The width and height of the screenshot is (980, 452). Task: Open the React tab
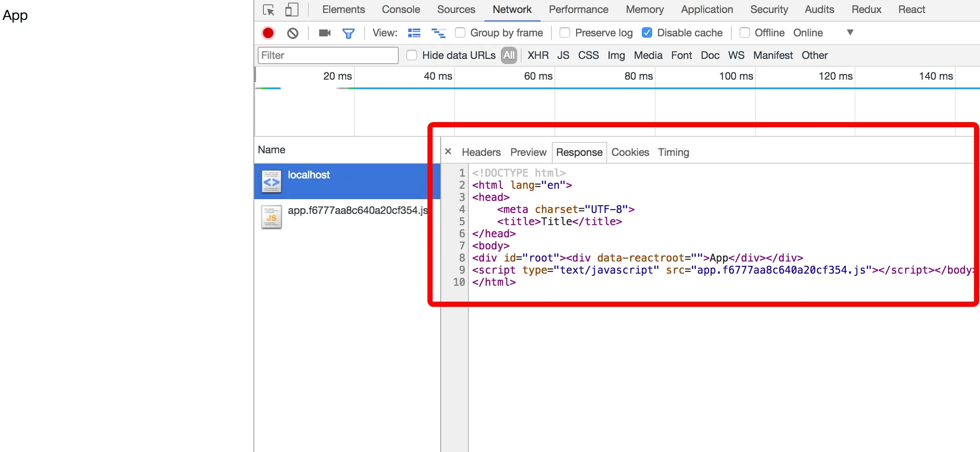click(x=912, y=10)
